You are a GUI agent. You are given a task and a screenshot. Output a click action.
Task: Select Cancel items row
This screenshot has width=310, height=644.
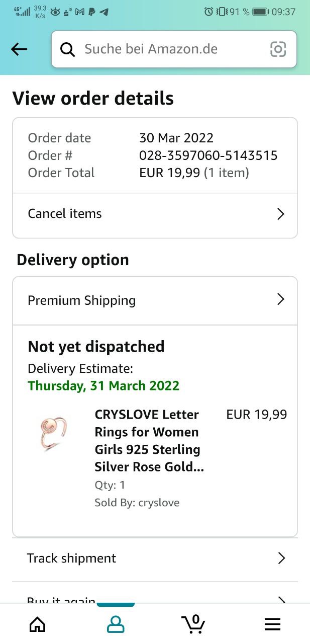click(x=155, y=214)
